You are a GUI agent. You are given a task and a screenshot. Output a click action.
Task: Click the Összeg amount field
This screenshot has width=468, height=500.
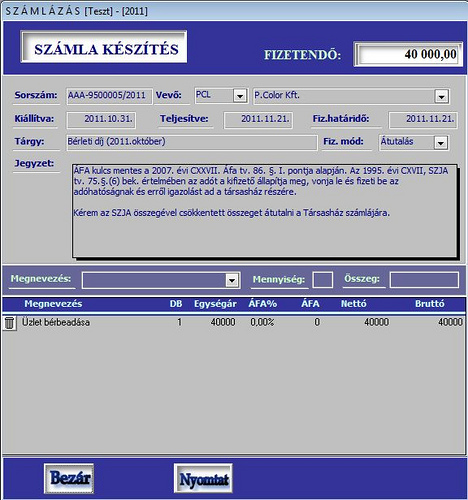[x=424, y=280]
